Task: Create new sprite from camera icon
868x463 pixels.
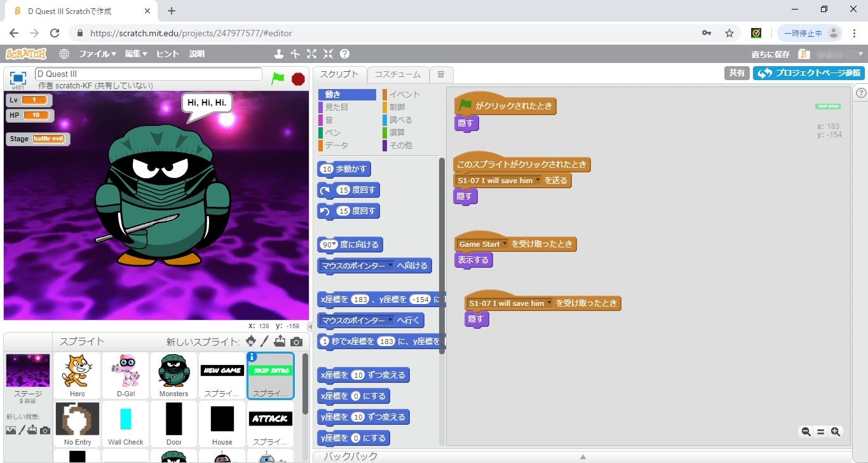Action: coord(296,342)
